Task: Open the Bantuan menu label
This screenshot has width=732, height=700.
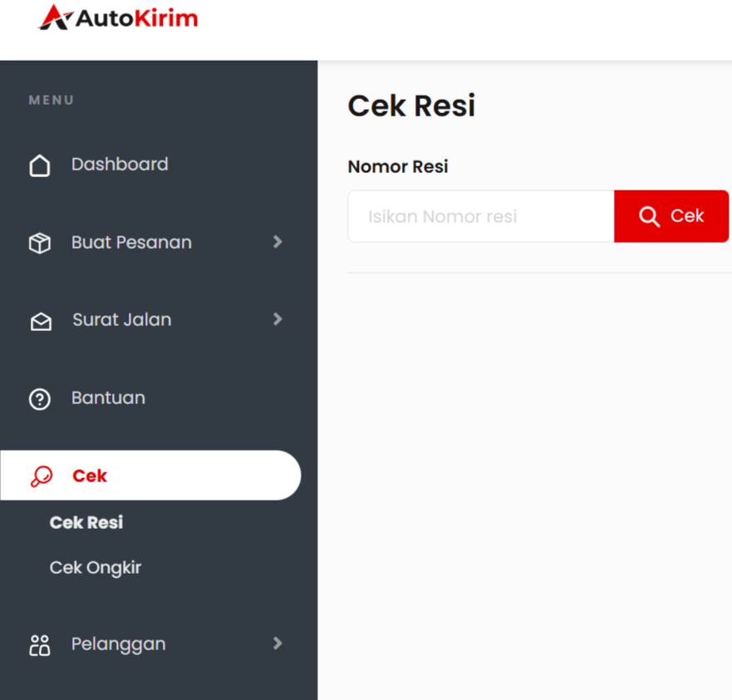Action: 108,398
